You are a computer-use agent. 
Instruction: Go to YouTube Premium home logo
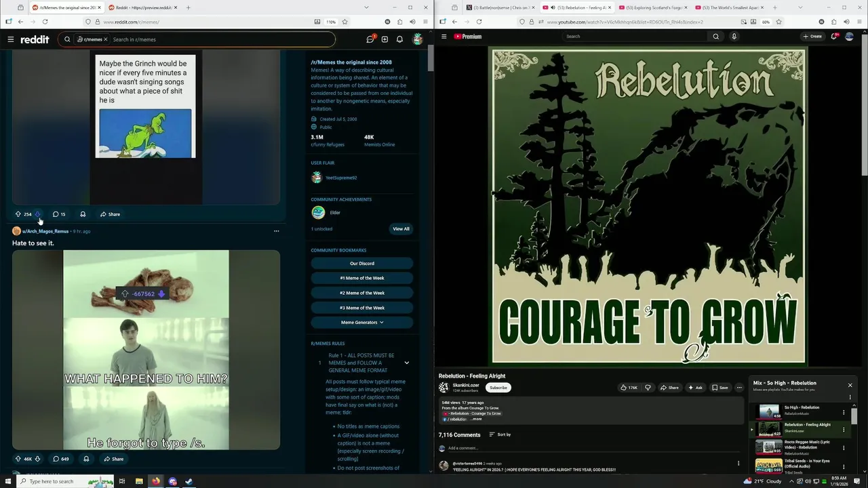tap(468, 37)
